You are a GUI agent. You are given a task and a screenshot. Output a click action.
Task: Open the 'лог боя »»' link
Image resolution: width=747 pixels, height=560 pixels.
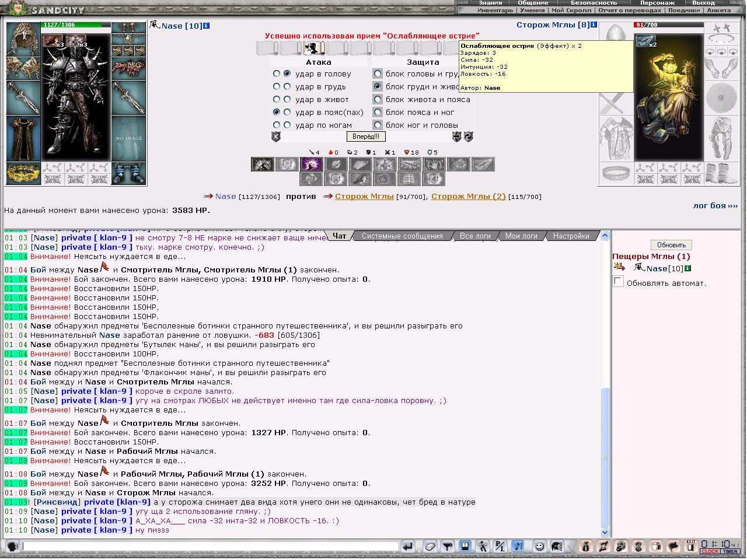715,206
